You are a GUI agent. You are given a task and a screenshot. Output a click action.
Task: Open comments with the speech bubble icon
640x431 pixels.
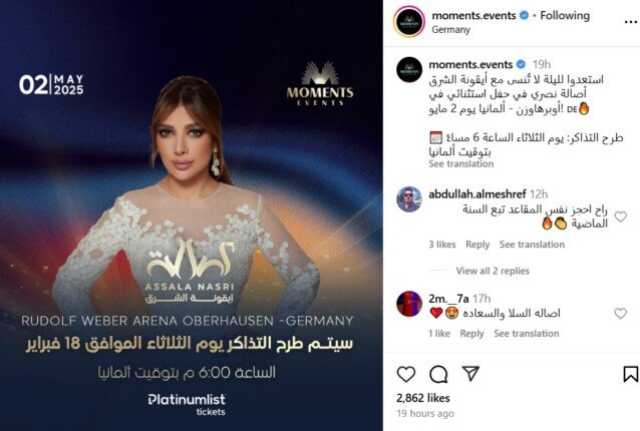(438, 374)
